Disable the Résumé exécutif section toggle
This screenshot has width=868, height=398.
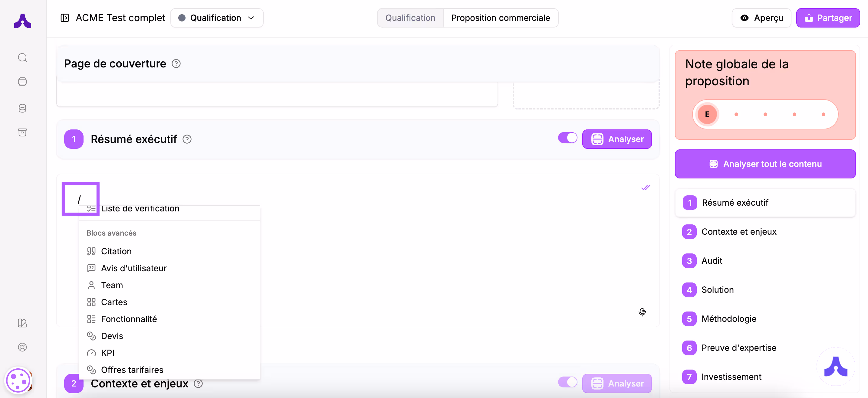coord(567,138)
